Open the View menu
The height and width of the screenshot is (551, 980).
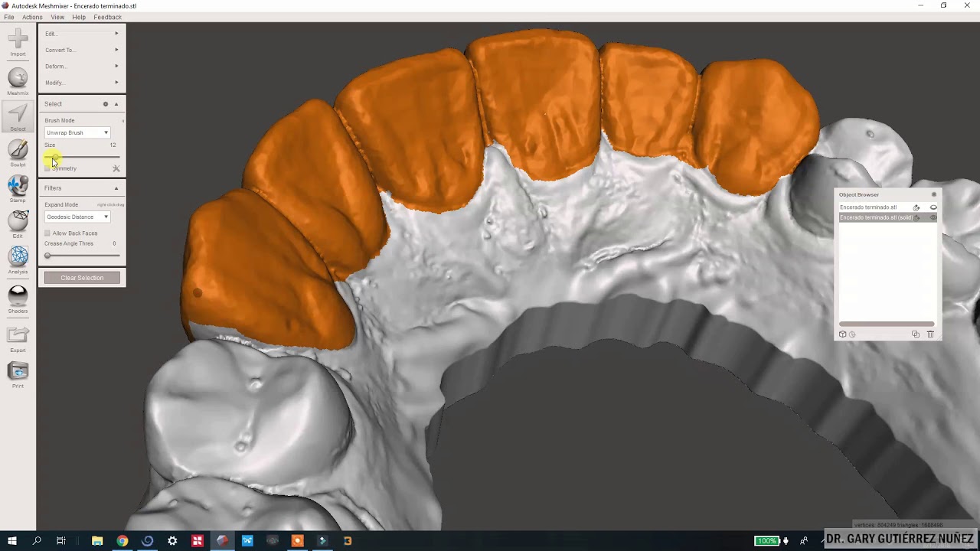coord(57,17)
